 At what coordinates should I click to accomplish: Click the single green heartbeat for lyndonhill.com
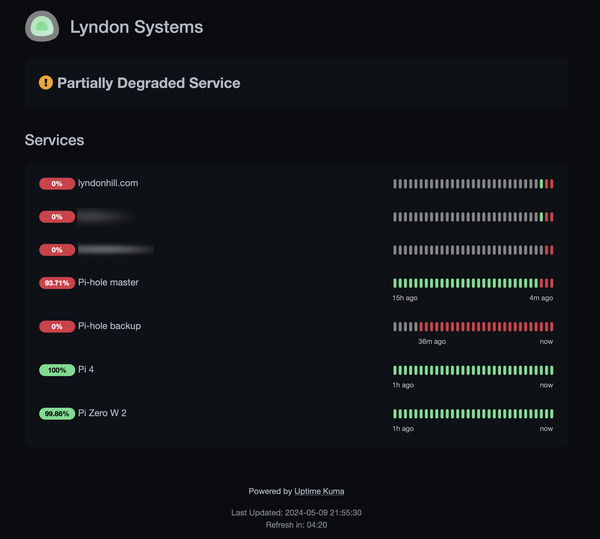click(541, 184)
